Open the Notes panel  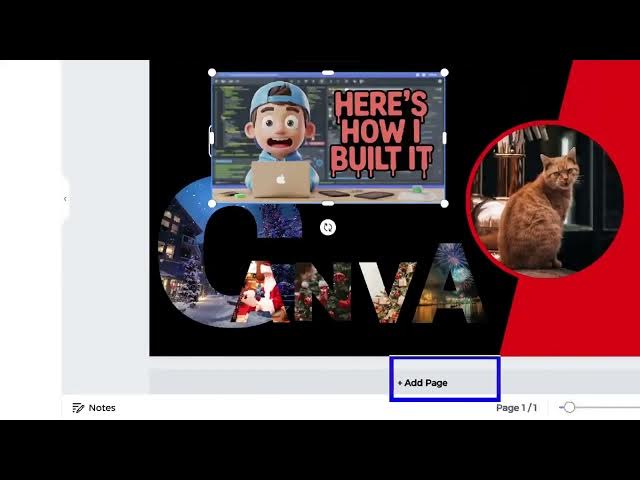(x=94, y=408)
